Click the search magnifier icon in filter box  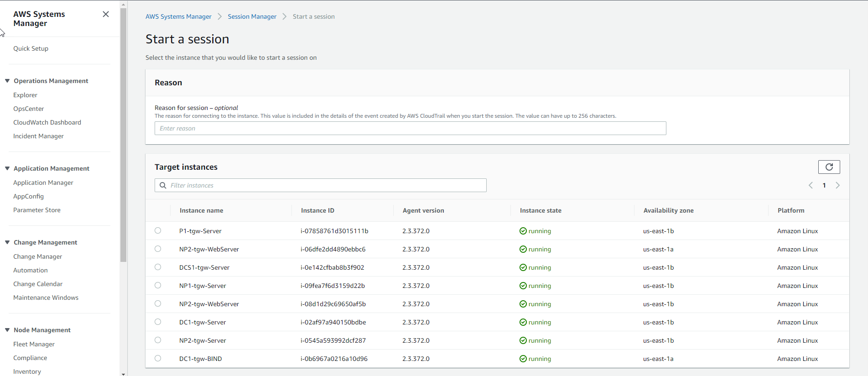[x=163, y=185]
